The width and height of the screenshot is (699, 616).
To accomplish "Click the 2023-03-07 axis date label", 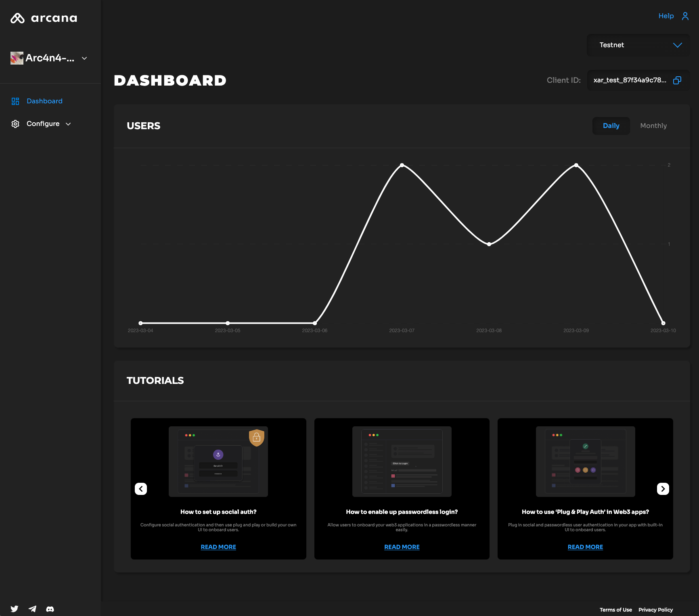I will point(402,331).
